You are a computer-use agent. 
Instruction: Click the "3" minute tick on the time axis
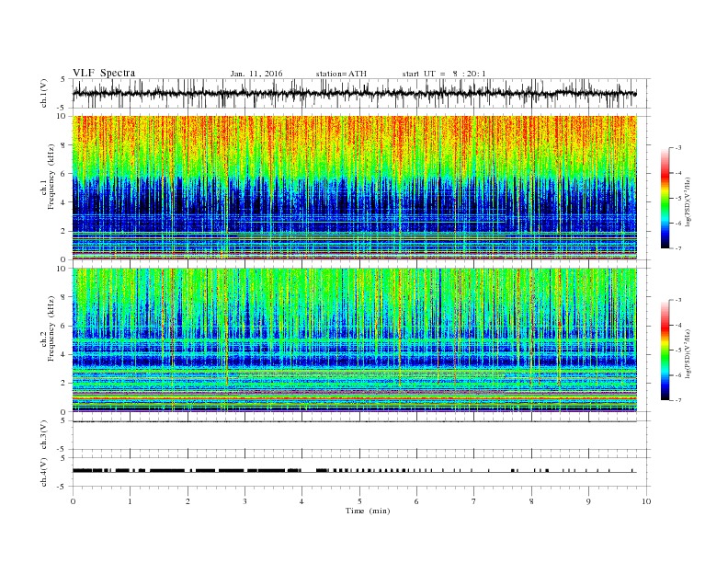coord(245,501)
